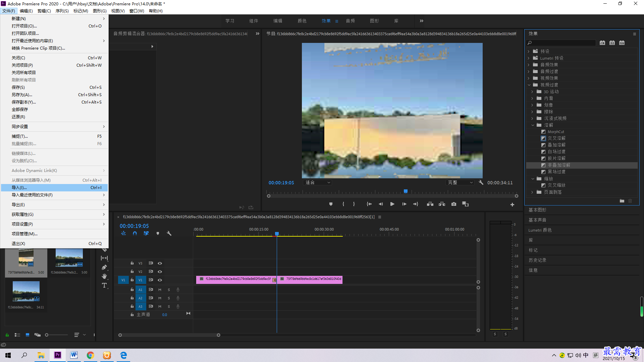Select the Slip tool with horizontal arrows

tap(104, 258)
